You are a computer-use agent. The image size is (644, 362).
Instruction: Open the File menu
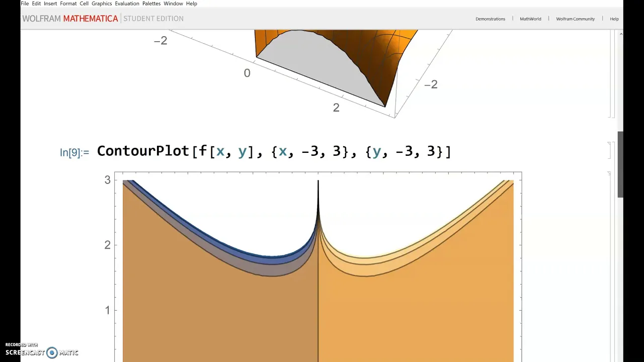[x=25, y=4]
